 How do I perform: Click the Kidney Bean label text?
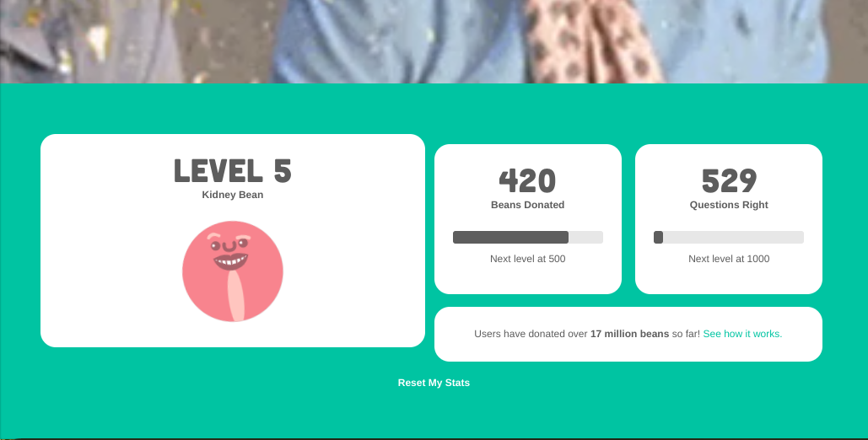tap(233, 195)
